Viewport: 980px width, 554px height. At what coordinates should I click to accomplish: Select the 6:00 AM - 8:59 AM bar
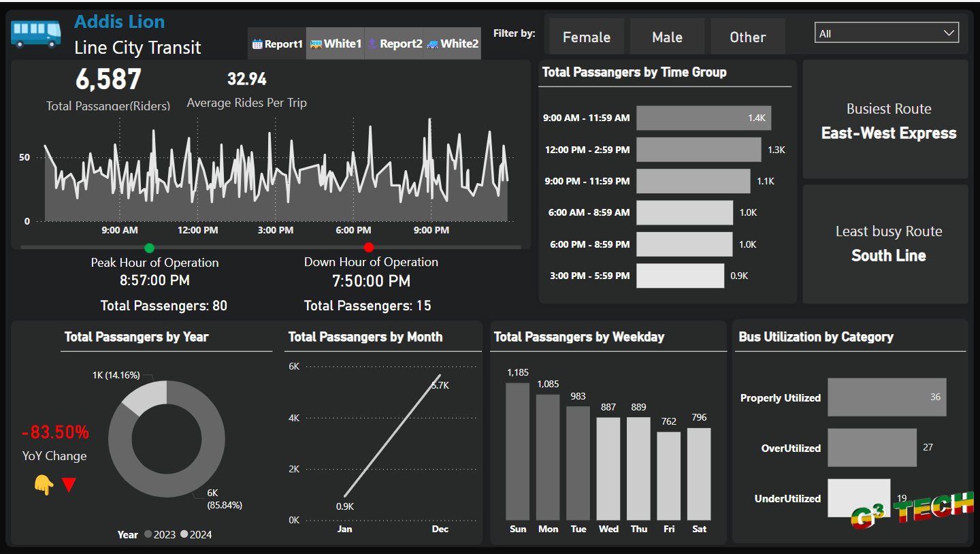coord(685,212)
